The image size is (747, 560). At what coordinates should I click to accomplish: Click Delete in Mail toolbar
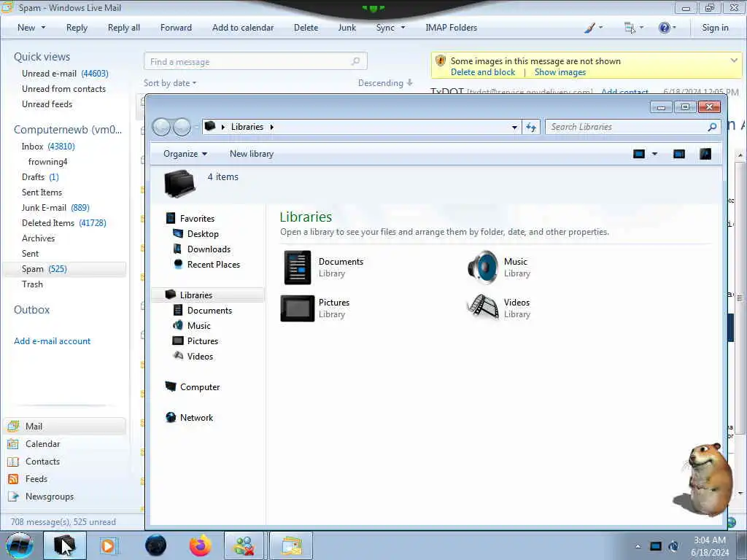[306, 28]
